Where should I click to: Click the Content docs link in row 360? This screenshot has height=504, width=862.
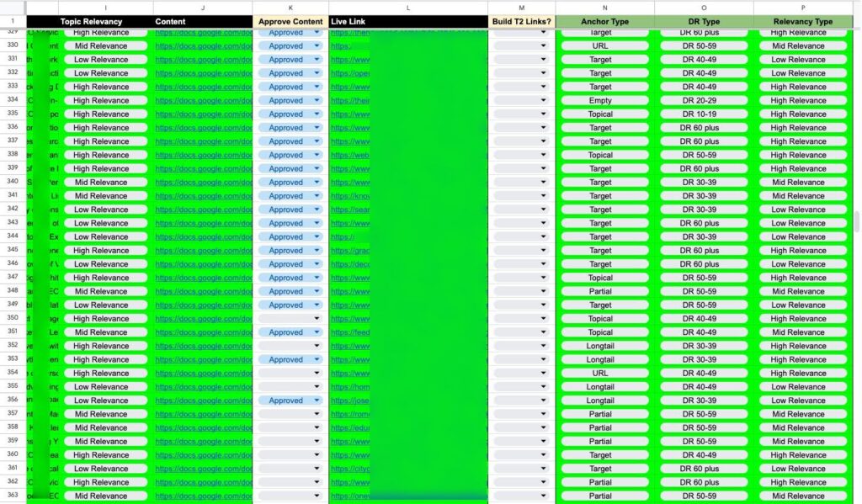tap(203, 455)
